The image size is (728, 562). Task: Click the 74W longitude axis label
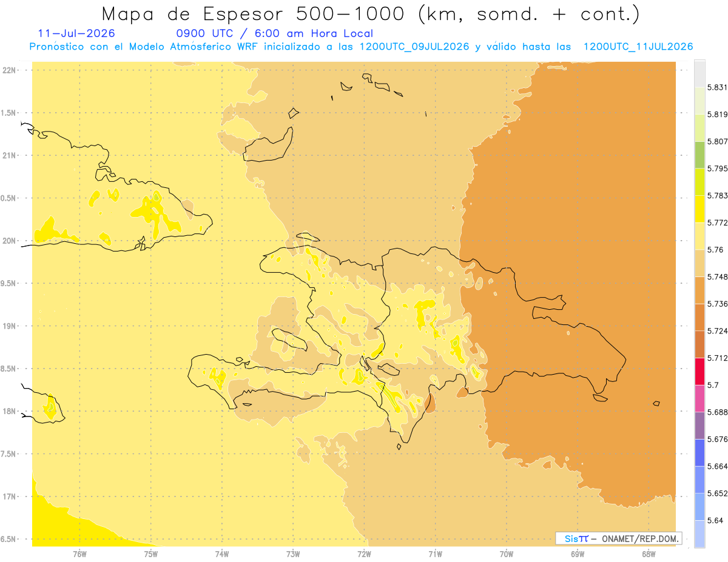click(222, 554)
